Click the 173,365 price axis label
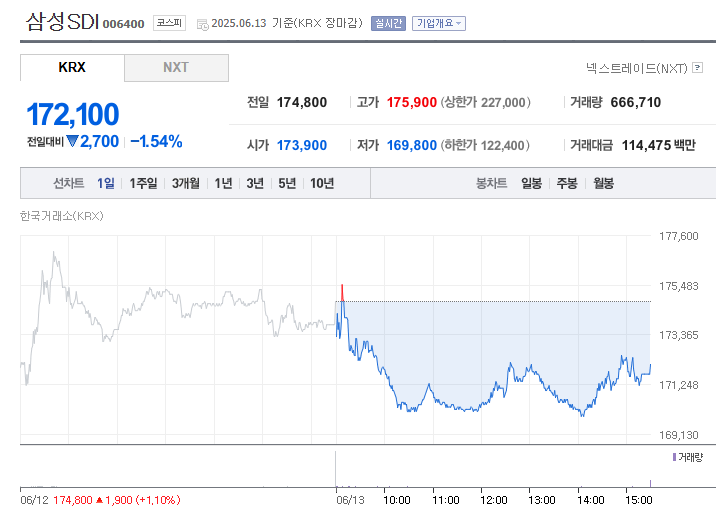 [679, 336]
